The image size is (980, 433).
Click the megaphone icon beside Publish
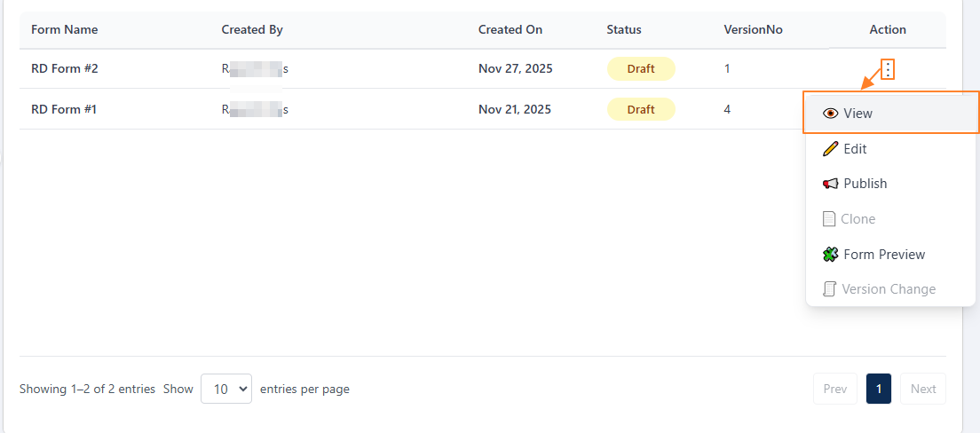pos(830,184)
